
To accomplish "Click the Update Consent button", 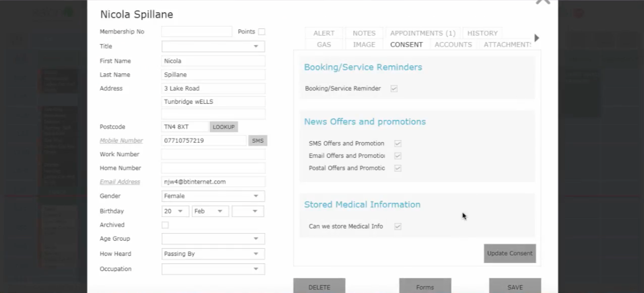I will pos(509,253).
